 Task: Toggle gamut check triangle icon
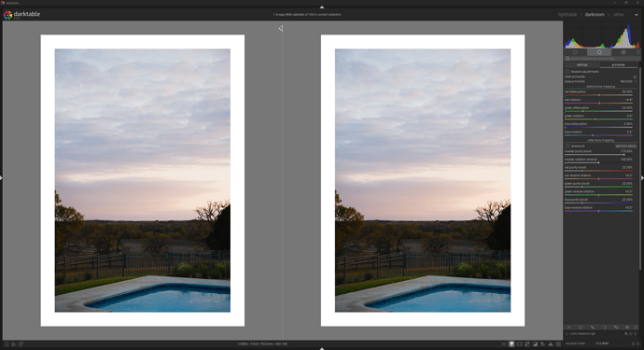551,343
